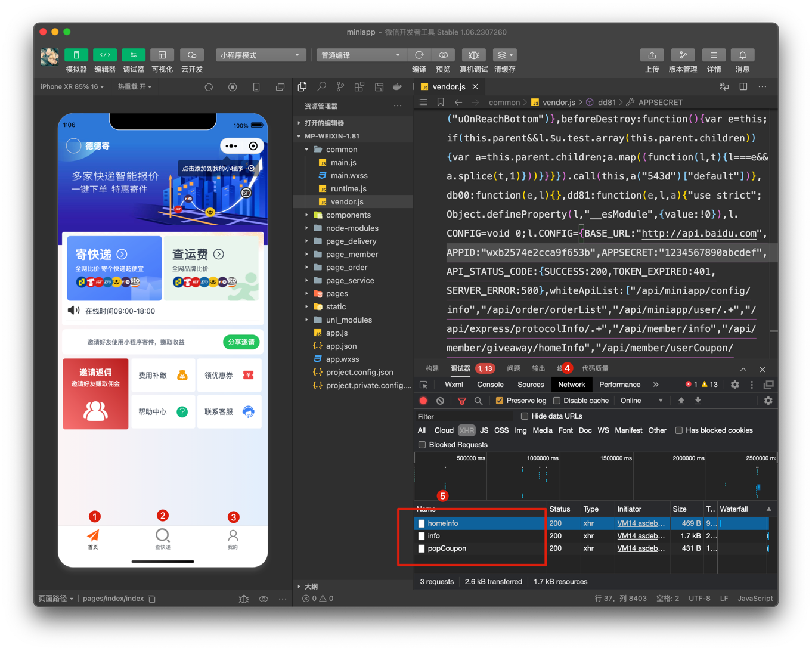The width and height of the screenshot is (812, 651).
Task: Open the 小程序模式 mode dropdown
Action: pos(261,55)
